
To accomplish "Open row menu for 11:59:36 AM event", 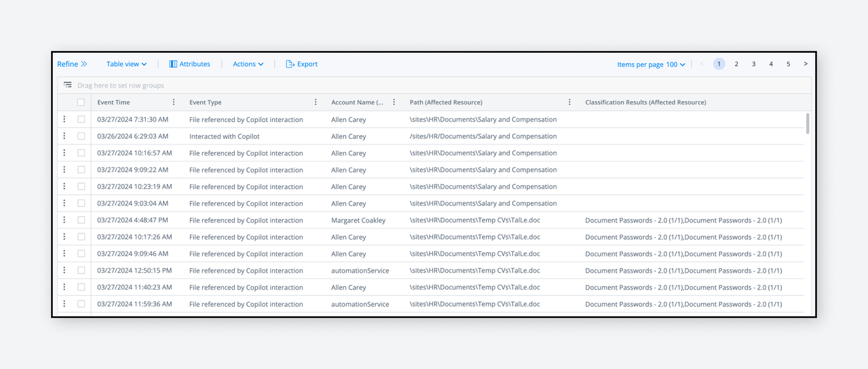I will tap(64, 304).
